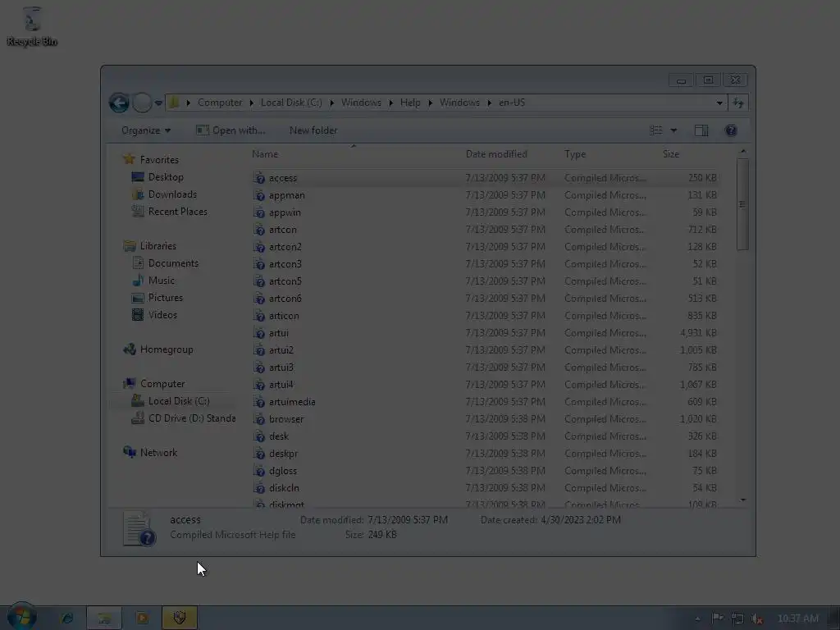The width and height of the screenshot is (840, 630).
Task: Sort by the Type column header
Action: click(575, 153)
